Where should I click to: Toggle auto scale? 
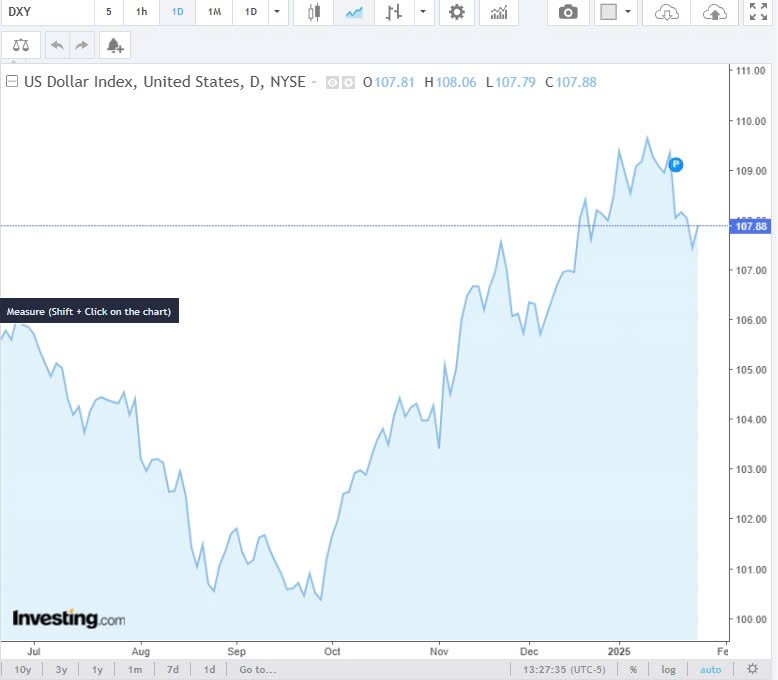point(711,670)
